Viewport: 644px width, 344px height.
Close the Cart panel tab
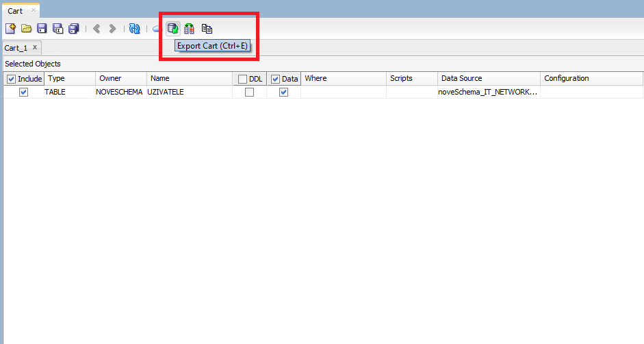pyautogui.click(x=34, y=10)
